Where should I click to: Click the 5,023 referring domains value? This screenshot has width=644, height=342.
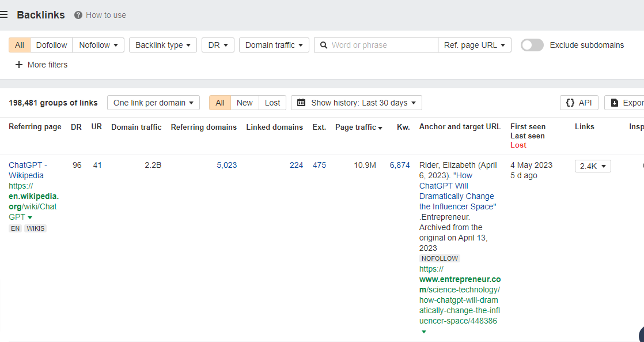pyautogui.click(x=227, y=166)
